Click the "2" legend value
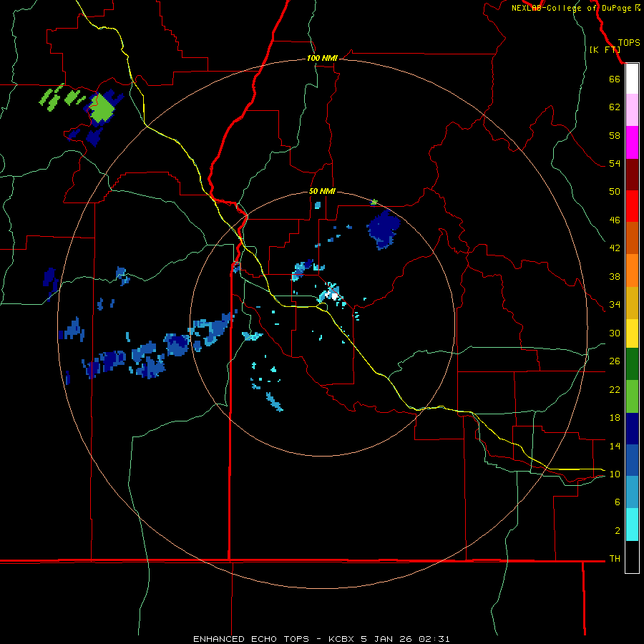The height and width of the screenshot is (644, 644). tap(618, 530)
